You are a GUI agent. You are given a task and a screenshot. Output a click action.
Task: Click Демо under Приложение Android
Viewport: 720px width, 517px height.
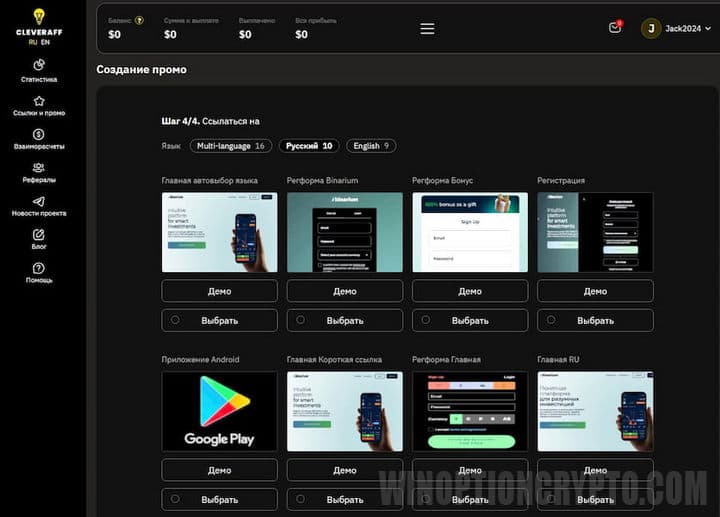pos(219,470)
